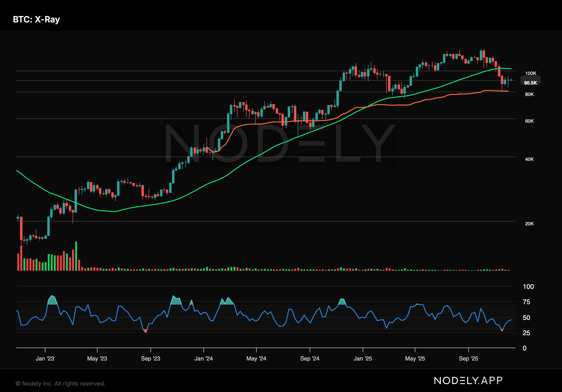
Task: Click the BTC: X-Ray chart title
Action: (36, 19)
